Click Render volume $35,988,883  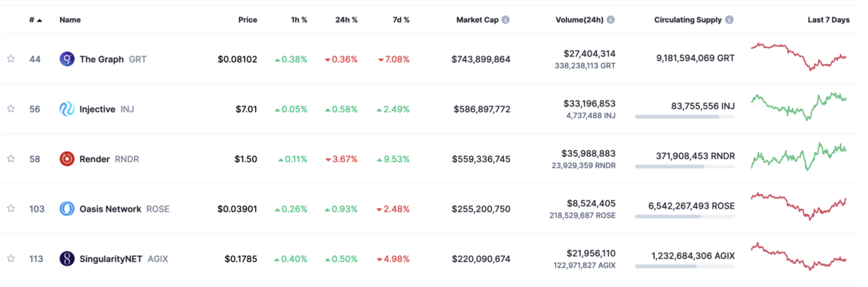589,153
